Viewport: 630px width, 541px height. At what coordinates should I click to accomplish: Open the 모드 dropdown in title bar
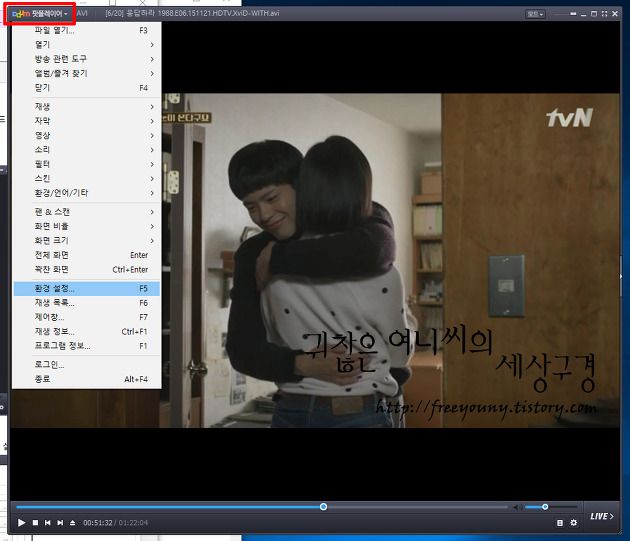(x=536, y=14)
